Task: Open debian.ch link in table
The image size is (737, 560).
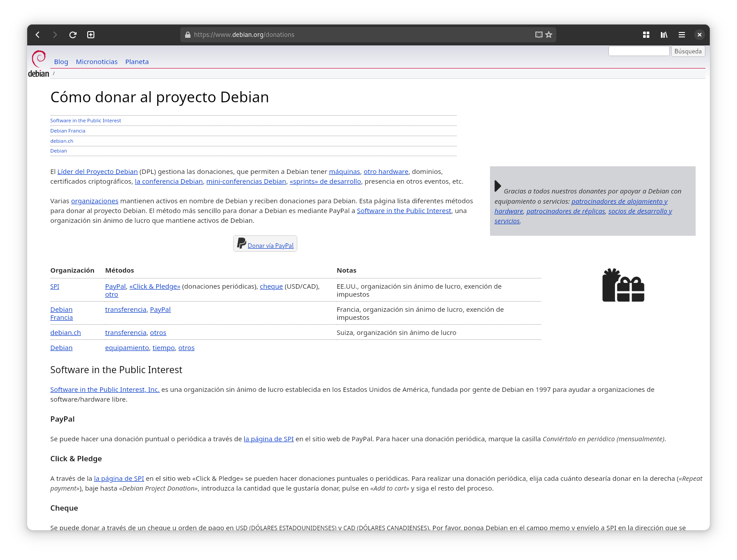Action: coord(65,333)
